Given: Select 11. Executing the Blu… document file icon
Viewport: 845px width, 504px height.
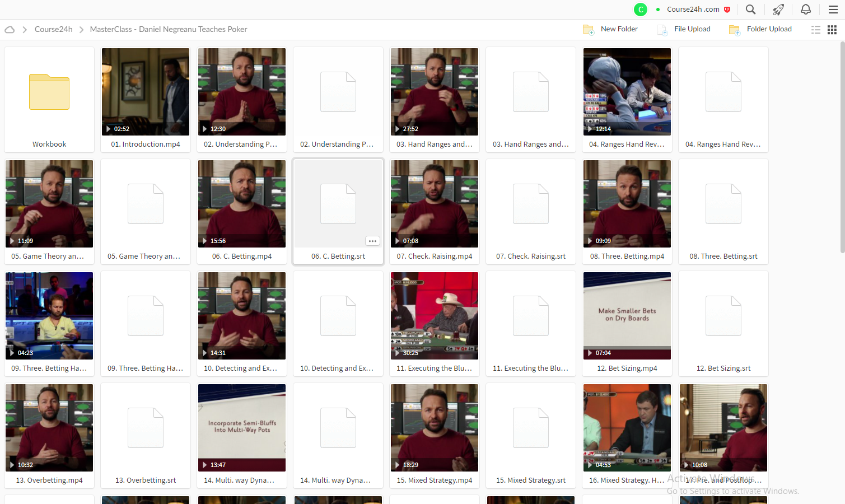Looking at the screenshot, I should (x=531, y=316).
